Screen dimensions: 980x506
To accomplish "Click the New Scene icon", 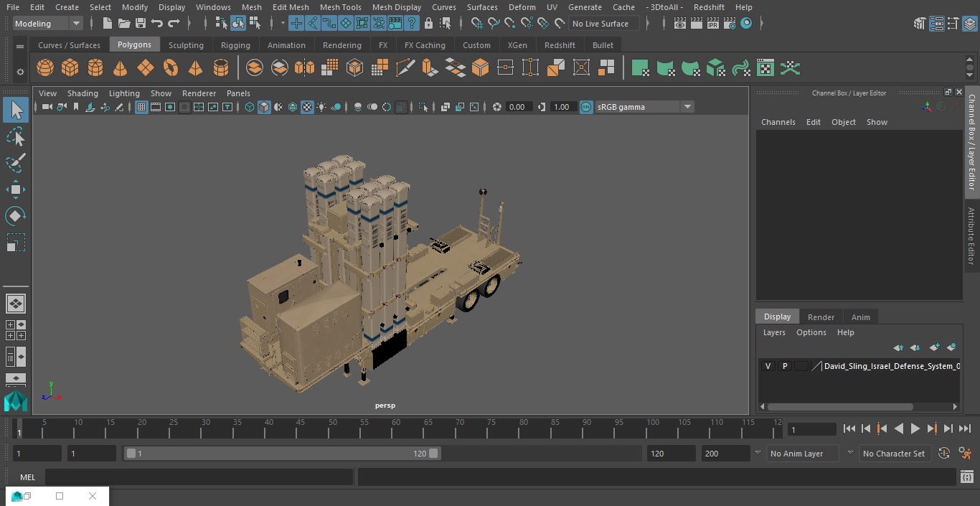I will tap(107, 24).
